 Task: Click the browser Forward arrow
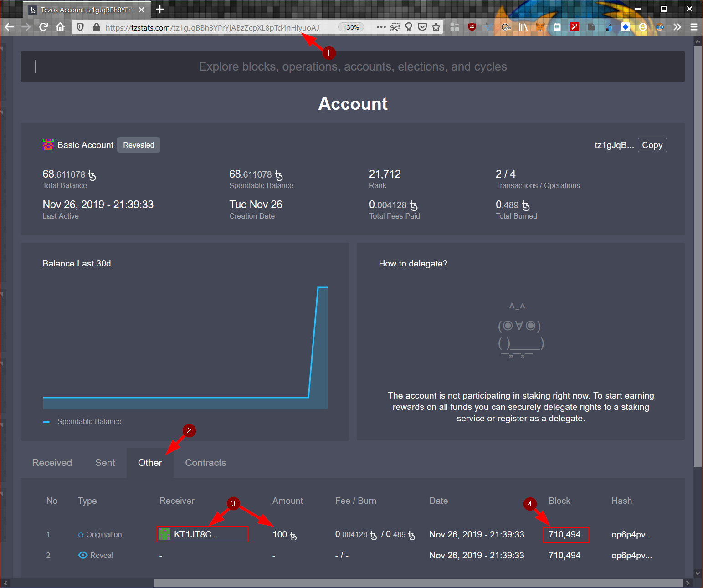point(26,27)
